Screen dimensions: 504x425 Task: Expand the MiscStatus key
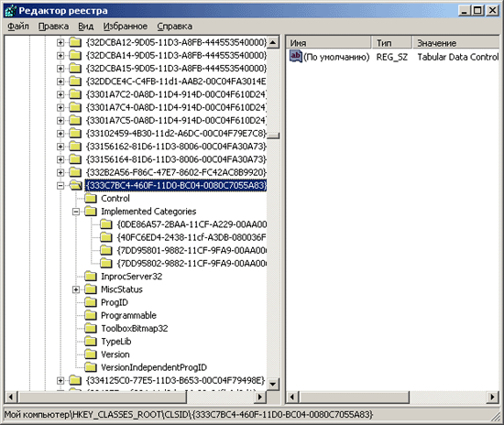pos(76,289)
